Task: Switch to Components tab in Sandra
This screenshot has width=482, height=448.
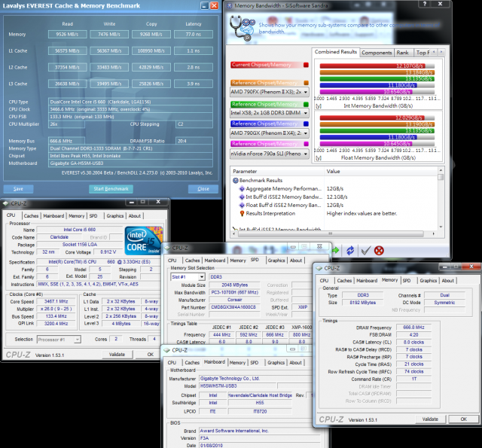Action: (x=377, y=53)
